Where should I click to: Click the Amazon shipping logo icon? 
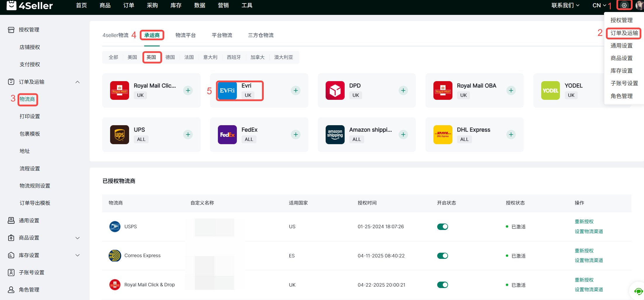(x=335, y=135)
